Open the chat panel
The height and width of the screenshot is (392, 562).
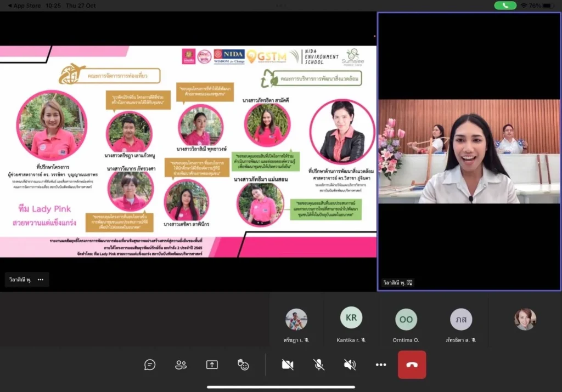(x=150, y=365)
